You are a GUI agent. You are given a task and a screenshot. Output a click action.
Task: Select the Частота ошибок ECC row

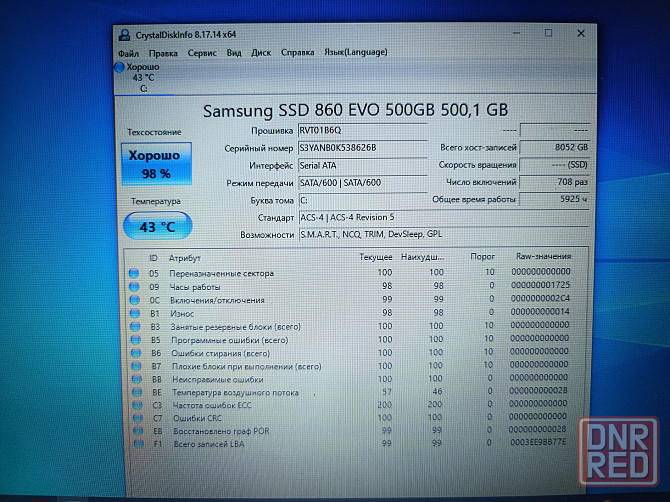pos(350,404)
